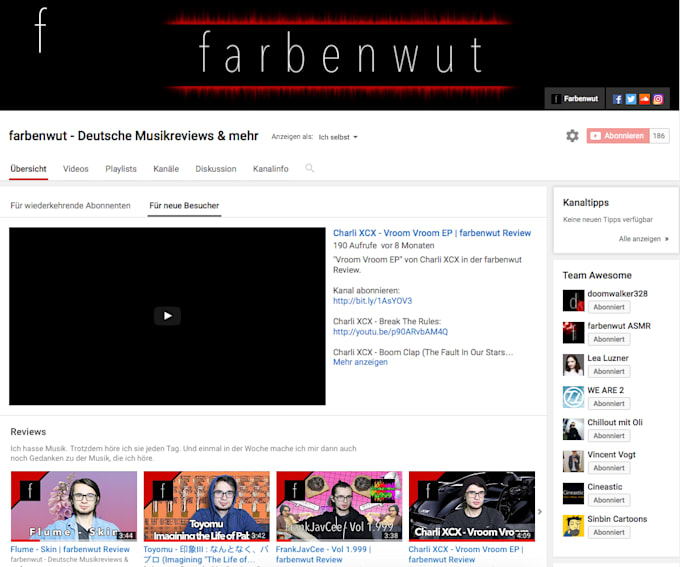
Task: Select the Übersicht tab
Action: tap(29, 169)
